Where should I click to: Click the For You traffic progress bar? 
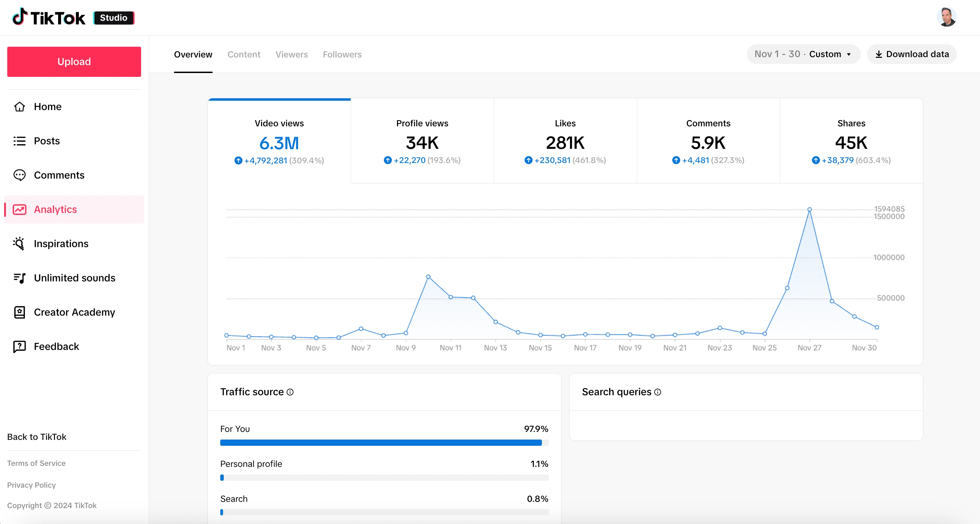tap(384, 443)
